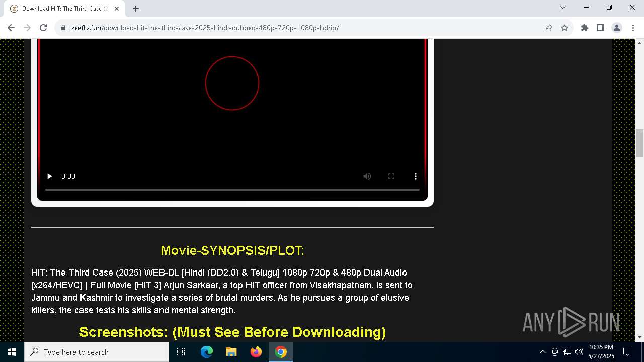Switch to Chrome on the taskbar
The height and width of the screenshot is (362, 644).
click(281, 352)
